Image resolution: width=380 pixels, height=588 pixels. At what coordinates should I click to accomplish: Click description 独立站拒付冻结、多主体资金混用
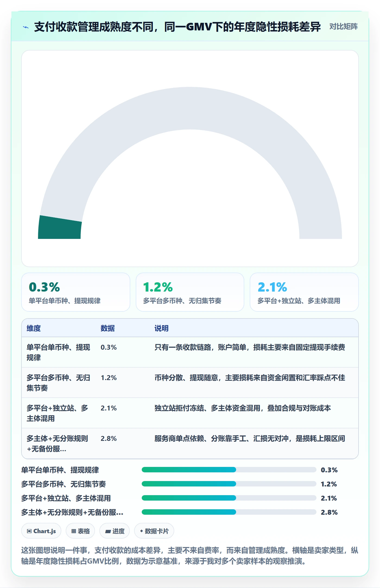[243, 408]
